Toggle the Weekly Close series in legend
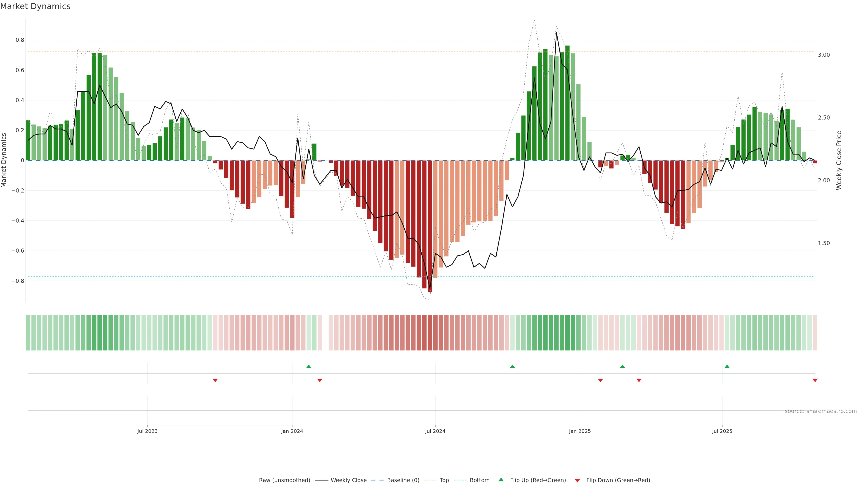 click(x=348, y=480)
